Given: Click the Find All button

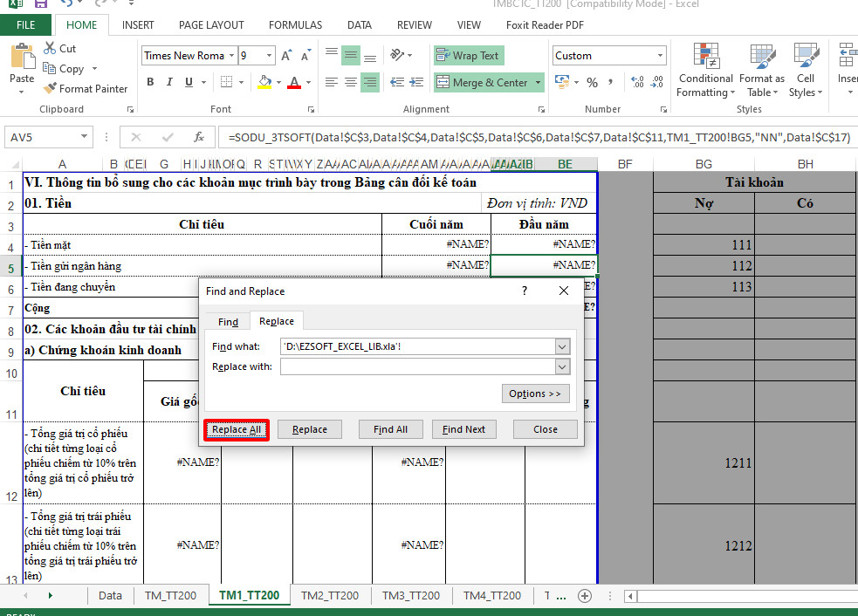Looking at the screenshot, I should pos(391,429).
